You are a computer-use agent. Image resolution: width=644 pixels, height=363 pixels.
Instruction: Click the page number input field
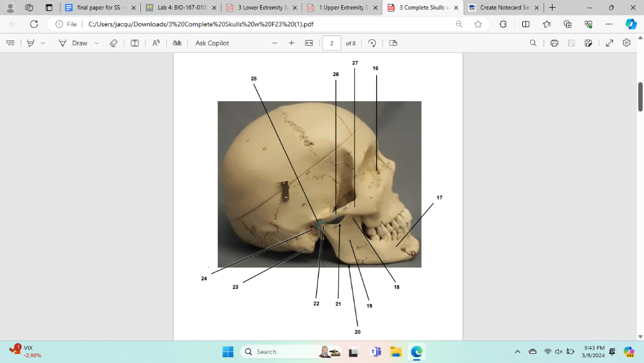coord(331,43)
